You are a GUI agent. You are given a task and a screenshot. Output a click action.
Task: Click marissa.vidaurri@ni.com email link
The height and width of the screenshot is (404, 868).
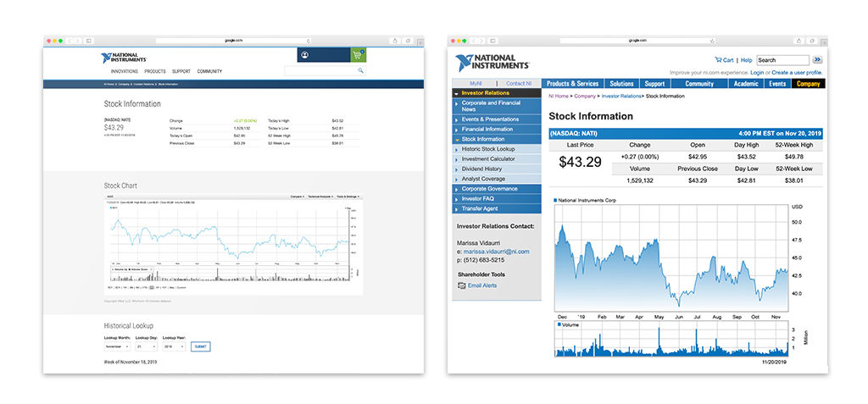(496, 252)
